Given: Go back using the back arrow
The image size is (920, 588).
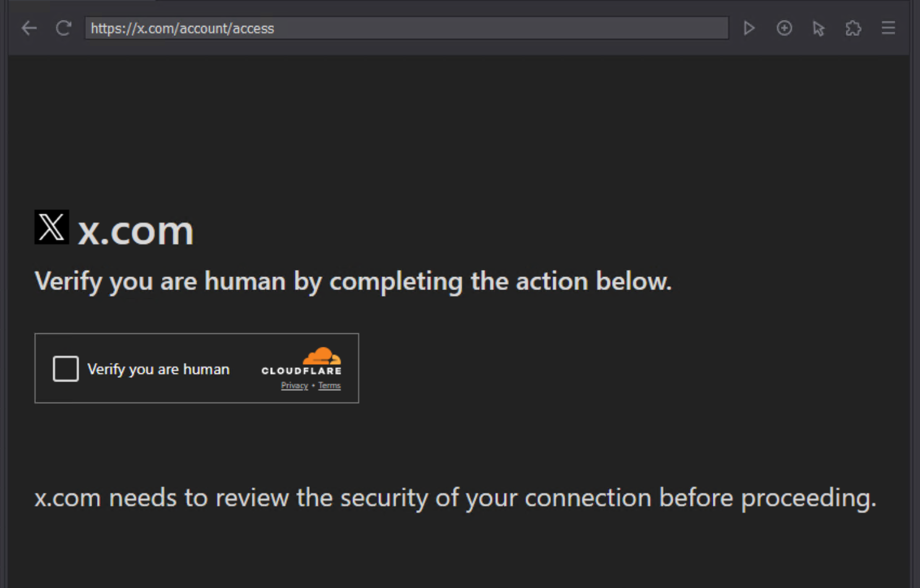Looking at the screenshot, I should pos(29,28).
